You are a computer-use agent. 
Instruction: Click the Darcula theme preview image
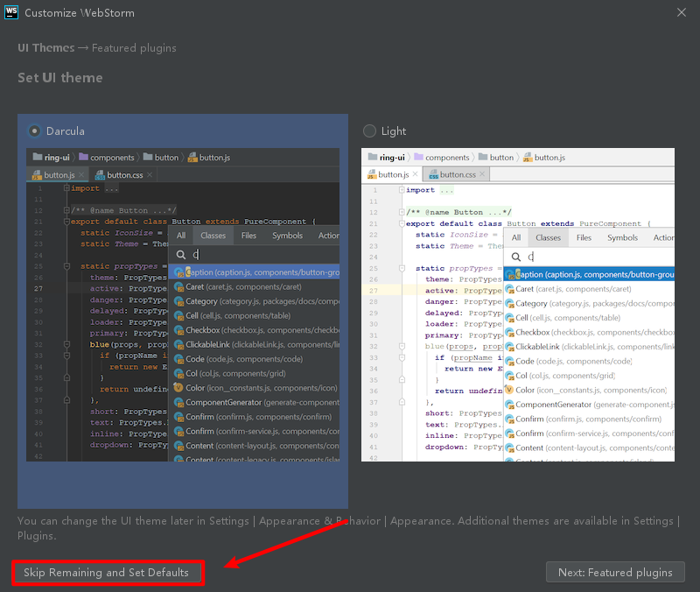(183, 305)
